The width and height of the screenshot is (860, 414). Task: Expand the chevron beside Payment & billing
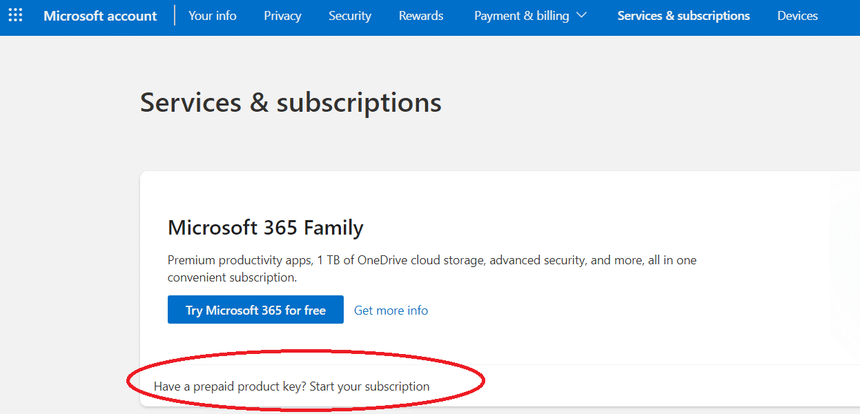point(582,16)
